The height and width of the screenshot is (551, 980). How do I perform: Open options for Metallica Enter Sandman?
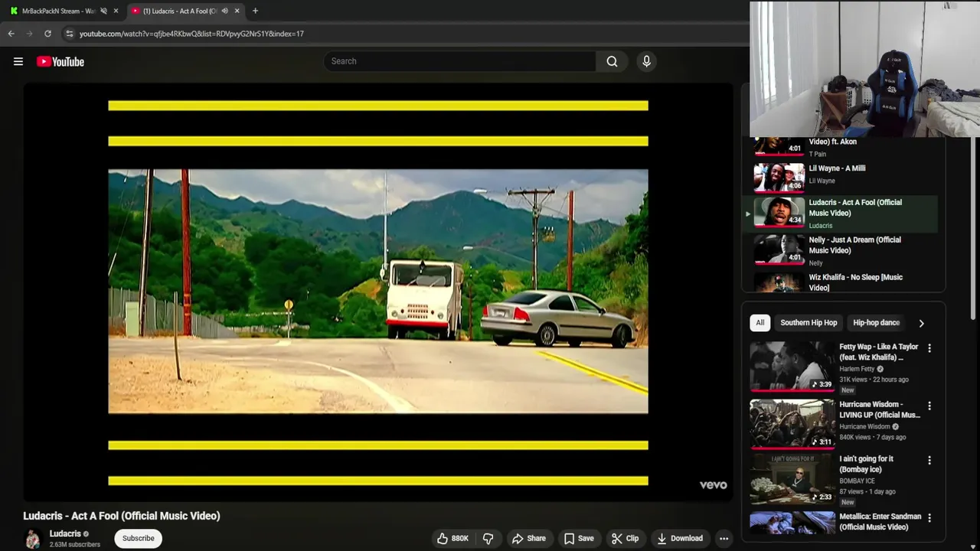pos(929,518)
